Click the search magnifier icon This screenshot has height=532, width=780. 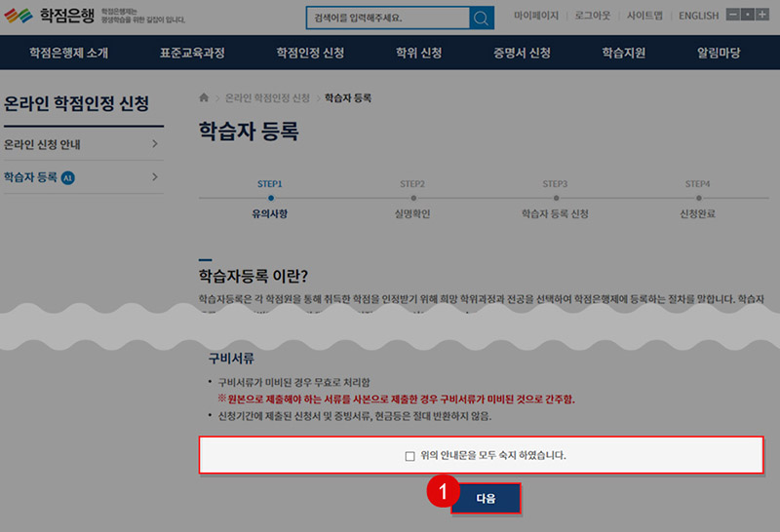(482, 18)
